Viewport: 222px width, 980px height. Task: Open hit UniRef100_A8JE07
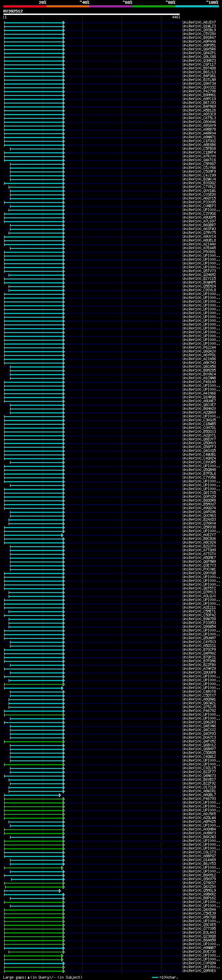point(199,23)
